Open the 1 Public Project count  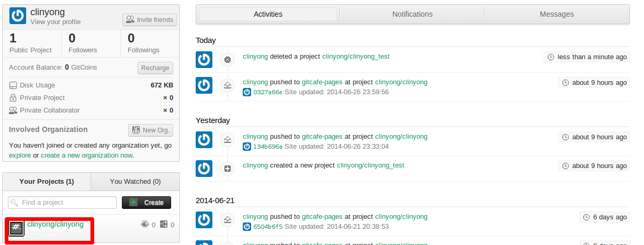pos(30,43)
